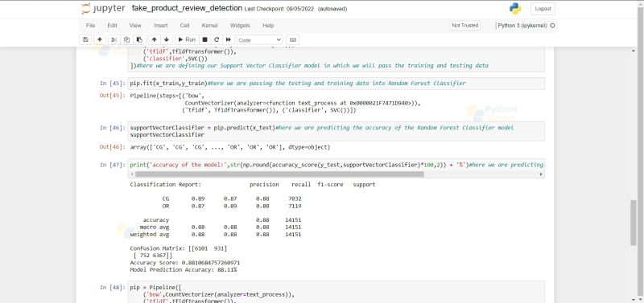Open the Cell menu
The image size is (644, 303).
pyautogui.click(x=184, y=26)
